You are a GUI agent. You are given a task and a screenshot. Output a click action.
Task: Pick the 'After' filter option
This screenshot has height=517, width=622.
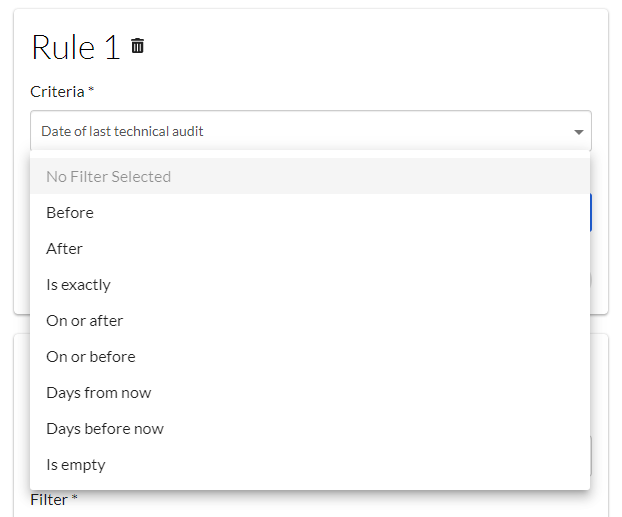64,249
